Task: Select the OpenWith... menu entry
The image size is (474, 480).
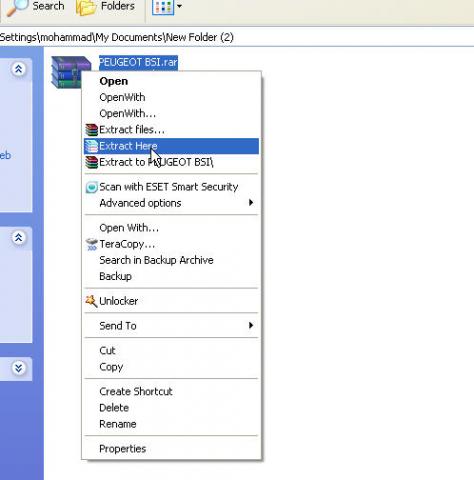Action: (x=171, y=113)
